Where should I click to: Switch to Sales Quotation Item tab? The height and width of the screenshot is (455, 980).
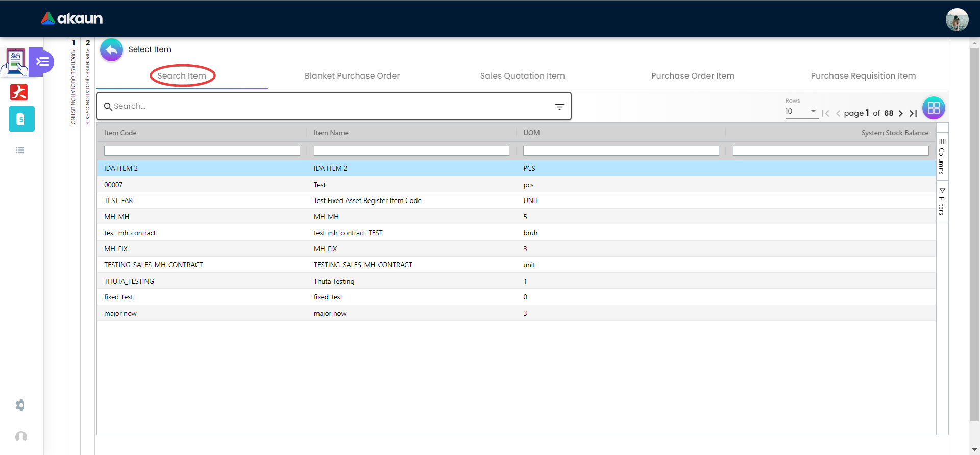click(x=522, y=76)
